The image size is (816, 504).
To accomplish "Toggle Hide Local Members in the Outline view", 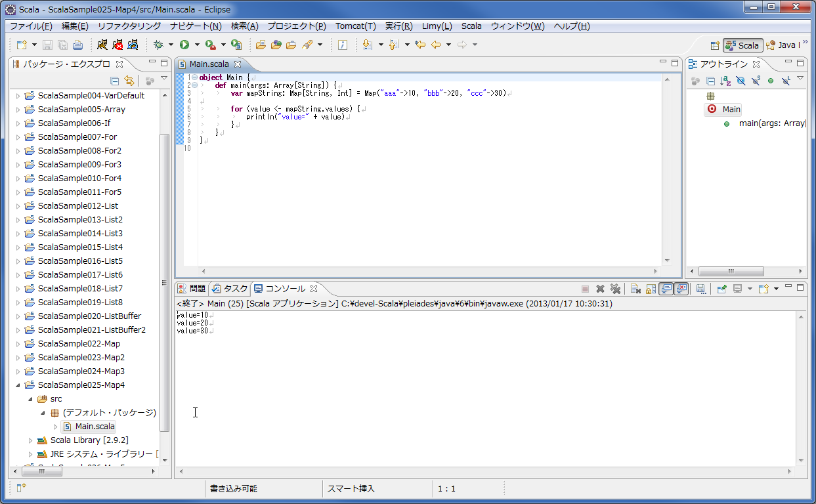I will (785, 81).
